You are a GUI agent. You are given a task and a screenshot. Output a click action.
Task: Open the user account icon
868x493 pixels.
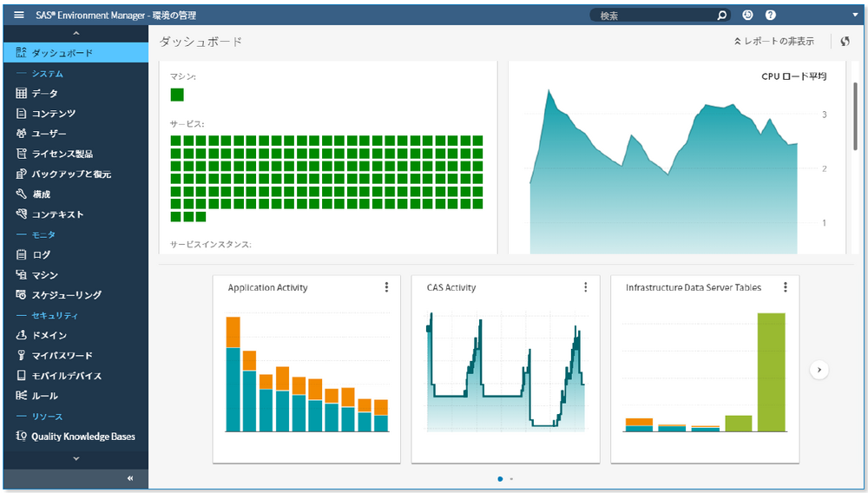pos(748,16)
